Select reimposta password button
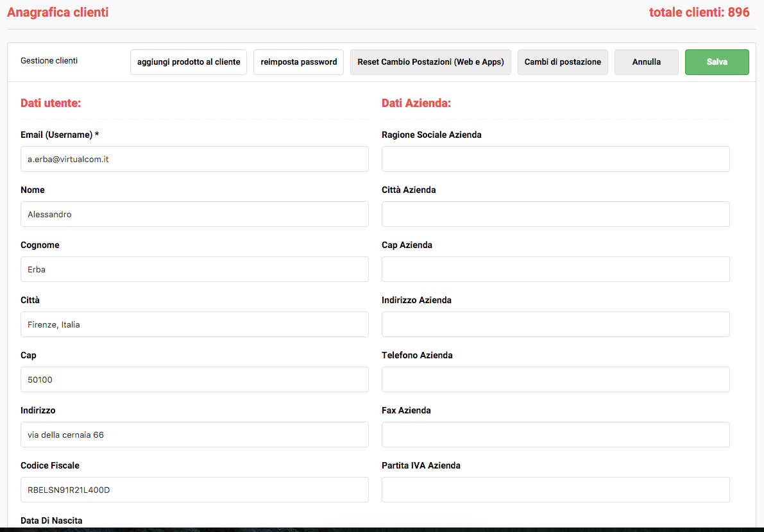The image size is (764, 532). pyautogui.click(x=298, y=62)
